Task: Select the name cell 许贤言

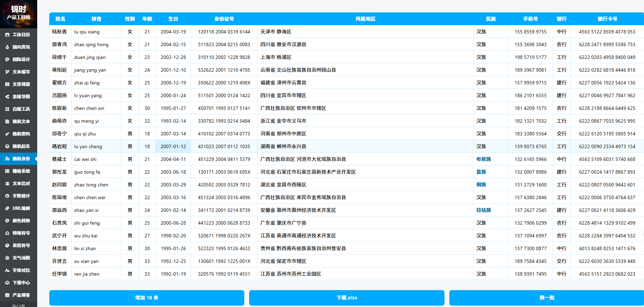Action: (60, 261)
